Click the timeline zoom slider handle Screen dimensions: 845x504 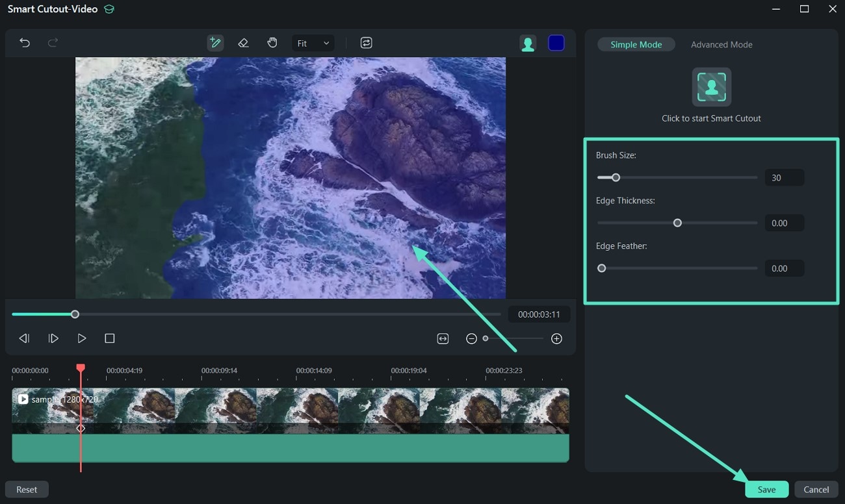pos(485,338)
